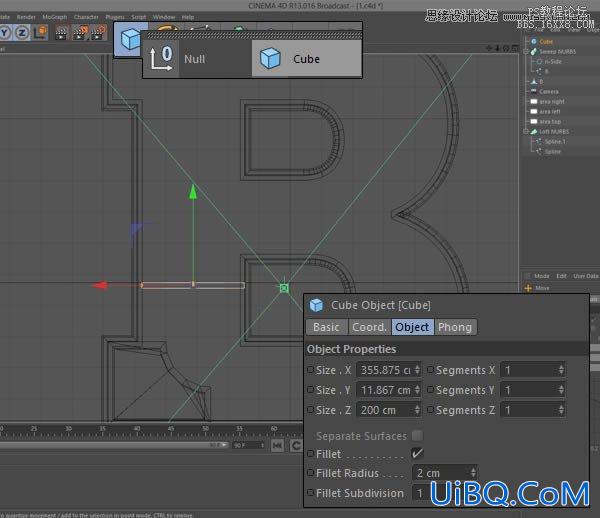
Task: Click the Camera icon in Object Manager
Action: coord(533,91)
